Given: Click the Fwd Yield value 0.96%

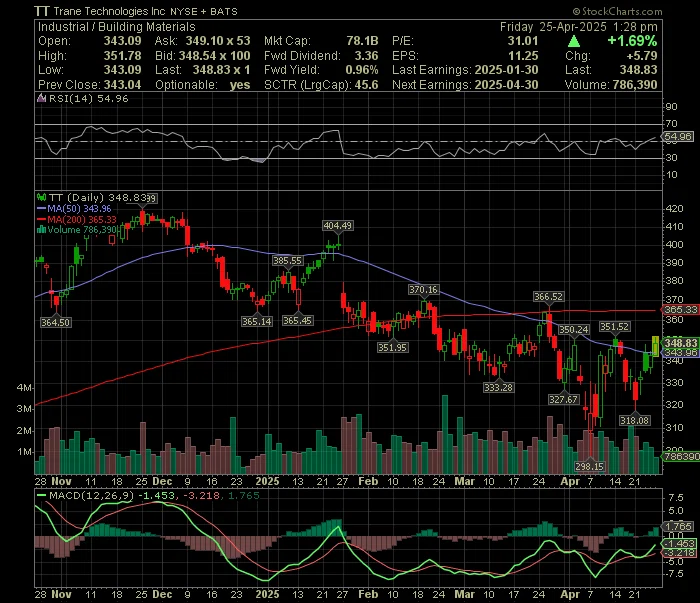Looking at the screenshot, I should [x=362, y=70].
